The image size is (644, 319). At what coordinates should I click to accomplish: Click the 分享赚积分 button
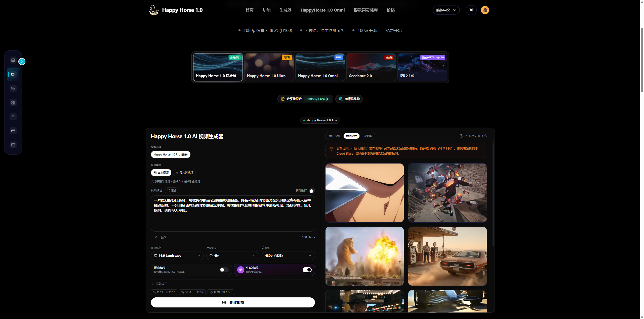[x=305, y=99]
